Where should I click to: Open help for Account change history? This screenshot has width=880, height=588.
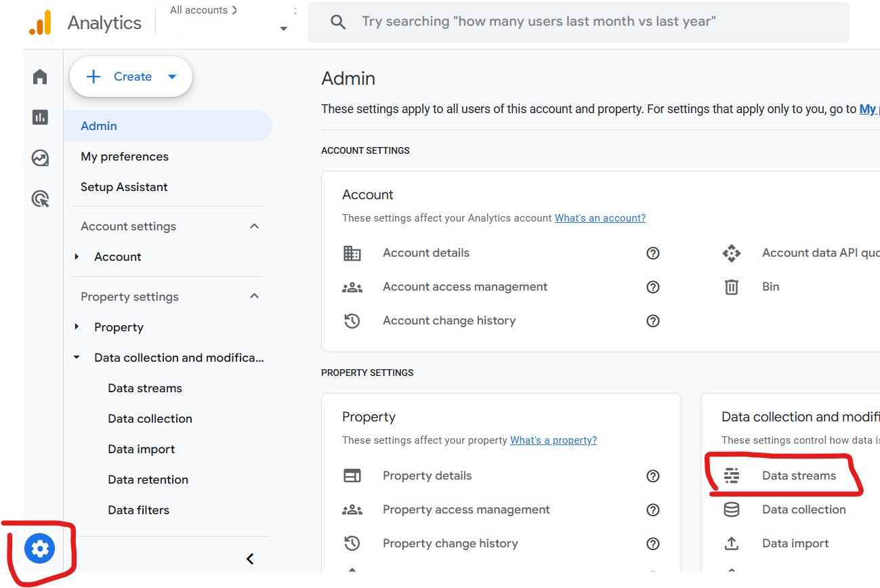click(x=653, y=320)
